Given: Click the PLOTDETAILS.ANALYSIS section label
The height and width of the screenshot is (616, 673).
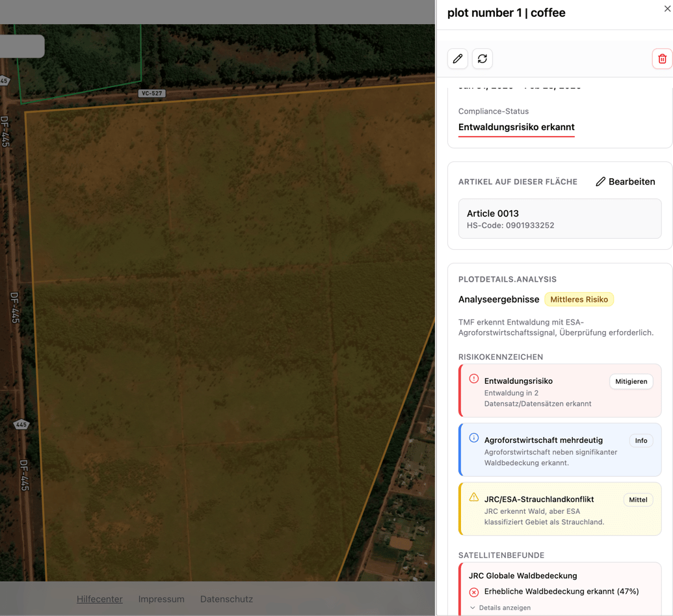Looking at the screenshot, I should point(507,279).
